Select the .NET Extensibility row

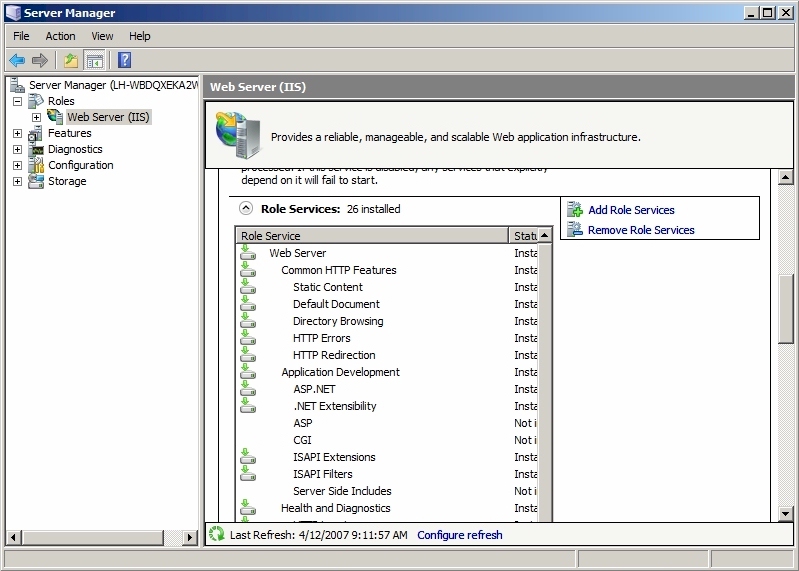click(x=387, y=406)
